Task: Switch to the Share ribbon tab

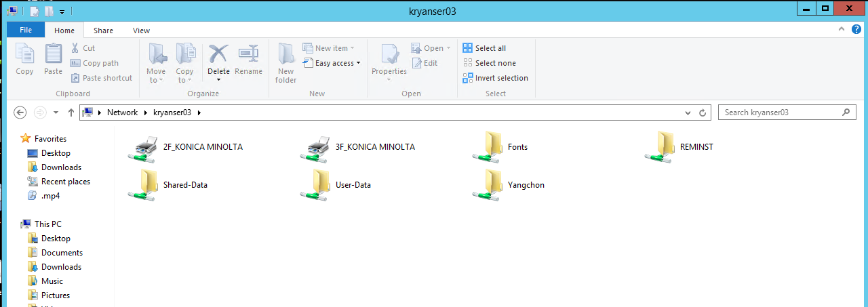Action: click(103, 30)
